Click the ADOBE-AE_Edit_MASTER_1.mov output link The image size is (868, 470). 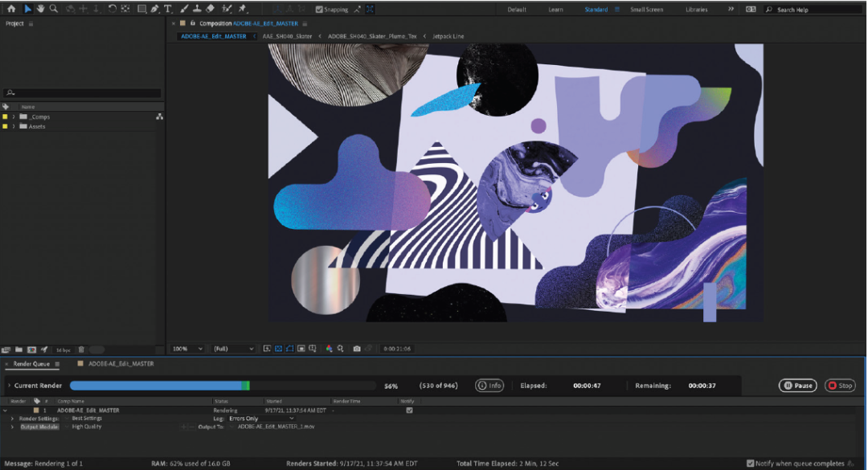coord(276,427)
